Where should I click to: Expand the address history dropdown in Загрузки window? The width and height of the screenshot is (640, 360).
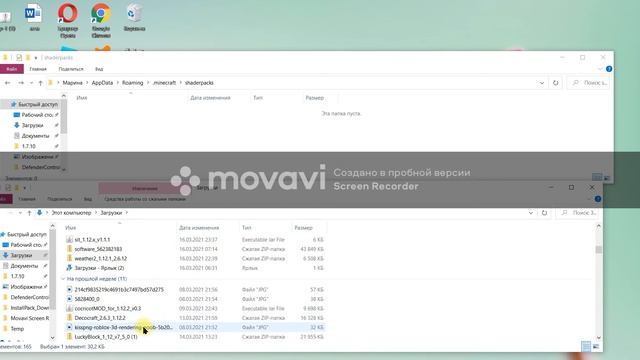(530, 213)
